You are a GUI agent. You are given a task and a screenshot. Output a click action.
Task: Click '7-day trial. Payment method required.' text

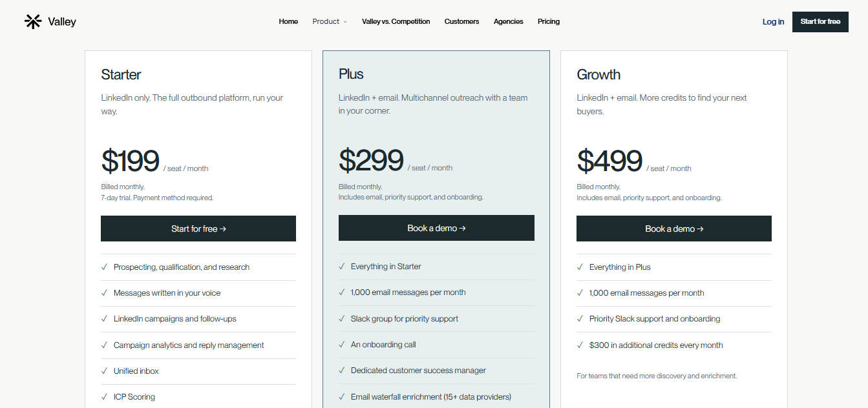point(157,198)
